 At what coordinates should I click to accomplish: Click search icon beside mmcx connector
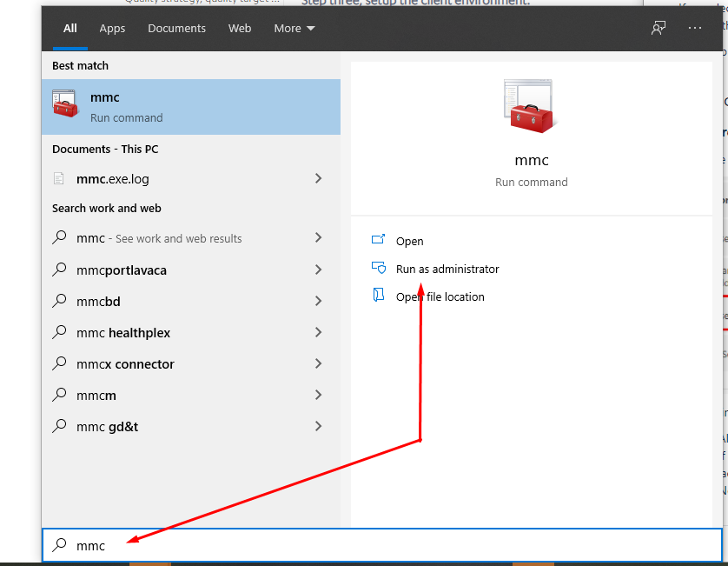pos(59,363)
